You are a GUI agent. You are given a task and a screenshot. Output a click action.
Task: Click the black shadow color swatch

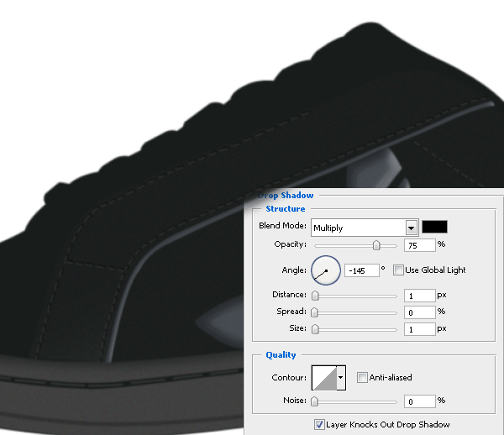[434, 227]
